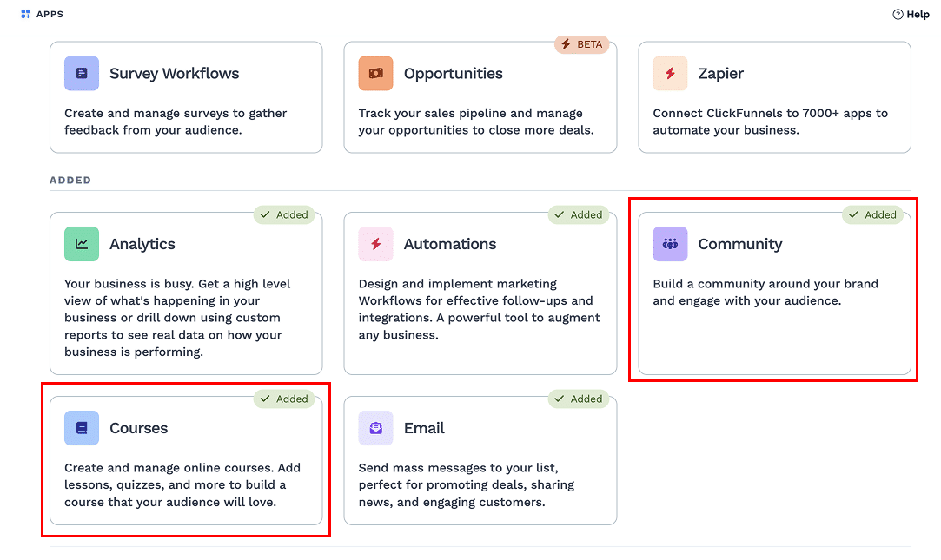
Task: Select the Opportunities briefcase icon
Action: [375, 73]
